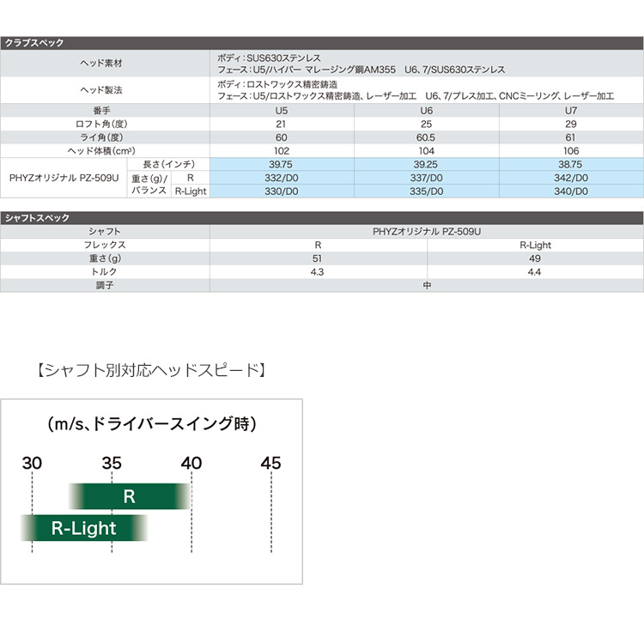Image resolution: width=644 pixels, height=644 pixels.
Task: Click the green R-Light bar in chart
Action: point(83,527)
